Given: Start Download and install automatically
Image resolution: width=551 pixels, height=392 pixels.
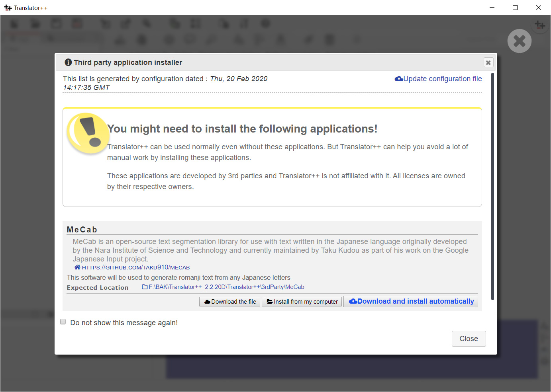Looking at the screenshot, I should coord(411,301).
